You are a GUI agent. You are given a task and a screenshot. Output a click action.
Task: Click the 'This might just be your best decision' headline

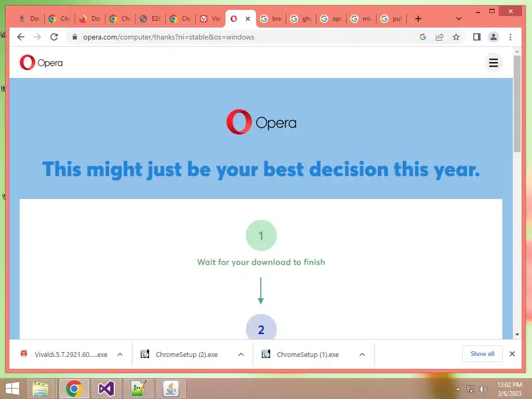point(261,169)
